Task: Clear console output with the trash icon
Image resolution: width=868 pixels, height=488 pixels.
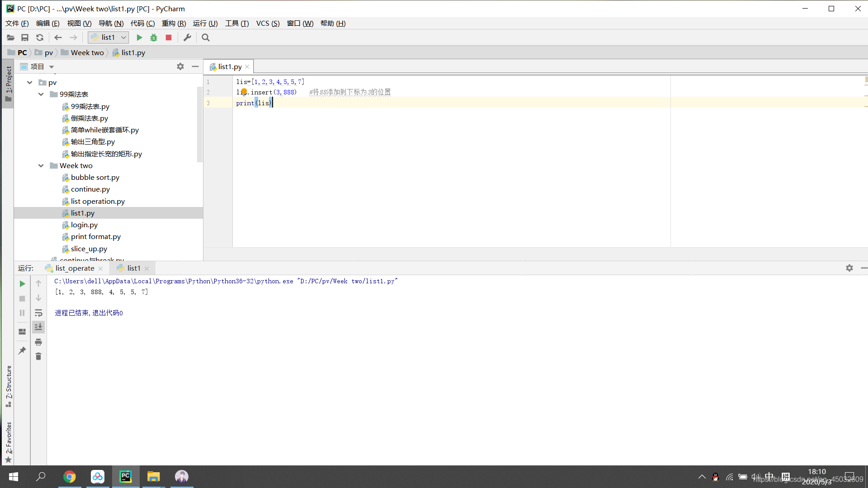Action: coord(38,357)
